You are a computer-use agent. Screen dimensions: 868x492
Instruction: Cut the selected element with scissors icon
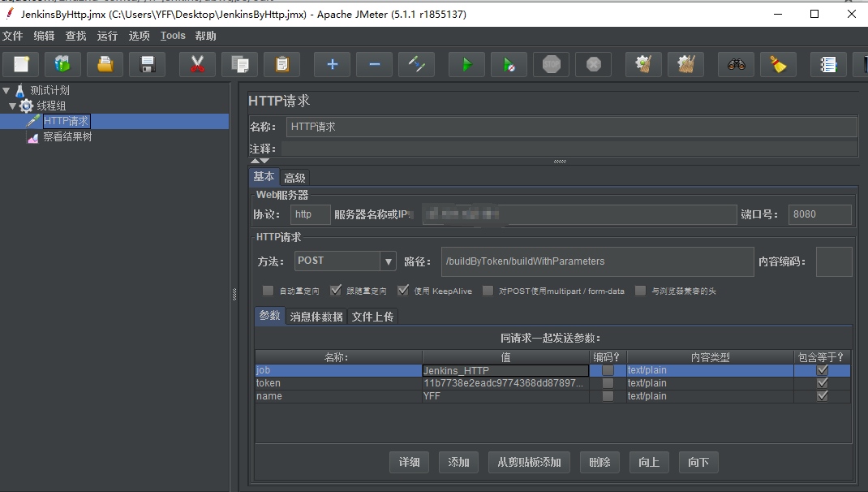(197, 64)
